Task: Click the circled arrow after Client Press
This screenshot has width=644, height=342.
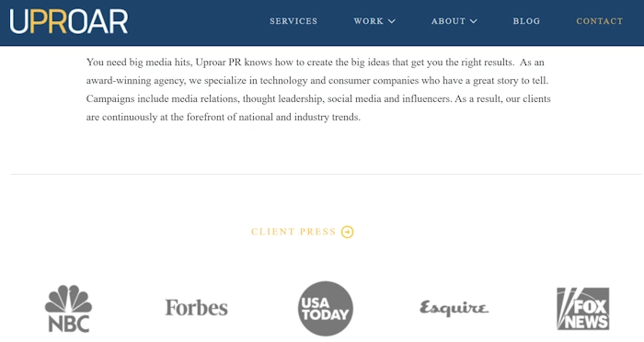Action: [x=348, y=232]
